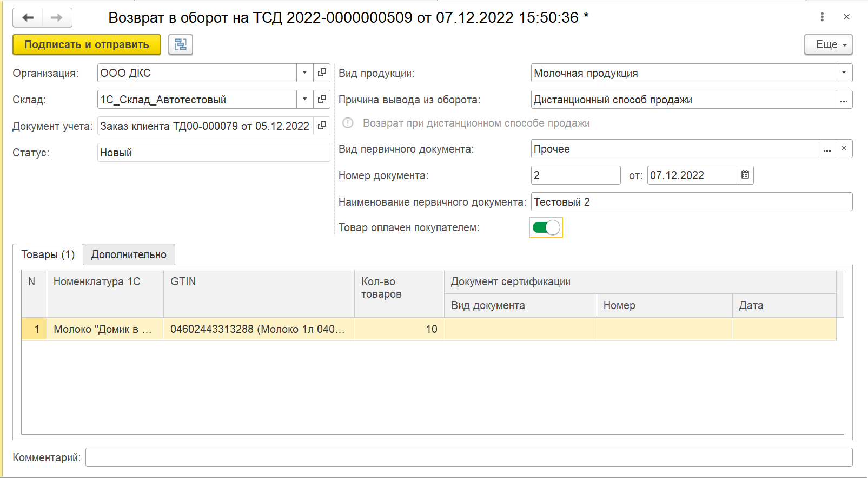Open the calendar picker for document date

(x=745, y=175)
